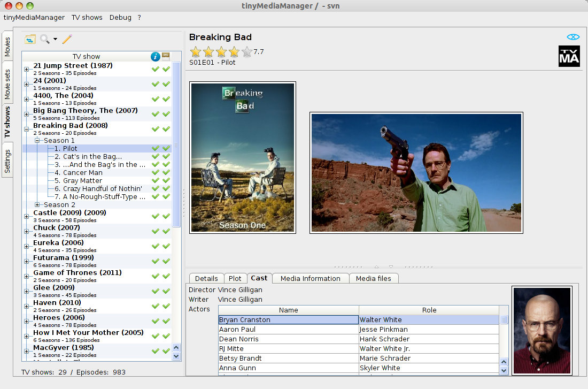588x389 pixels.
Task: Expand the 24 (2001) show node
Action: 27,84
